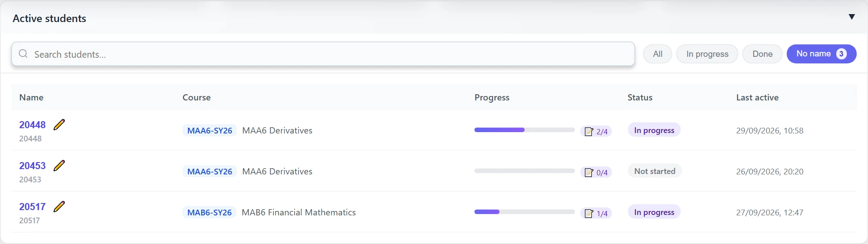
Task: Click the progress bar for 20448
Action: (524, 130)
